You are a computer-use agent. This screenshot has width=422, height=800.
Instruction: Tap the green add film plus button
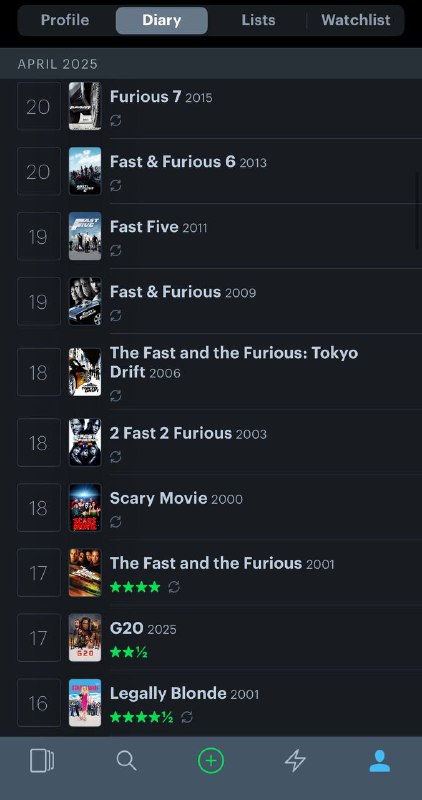coord(211,761)
